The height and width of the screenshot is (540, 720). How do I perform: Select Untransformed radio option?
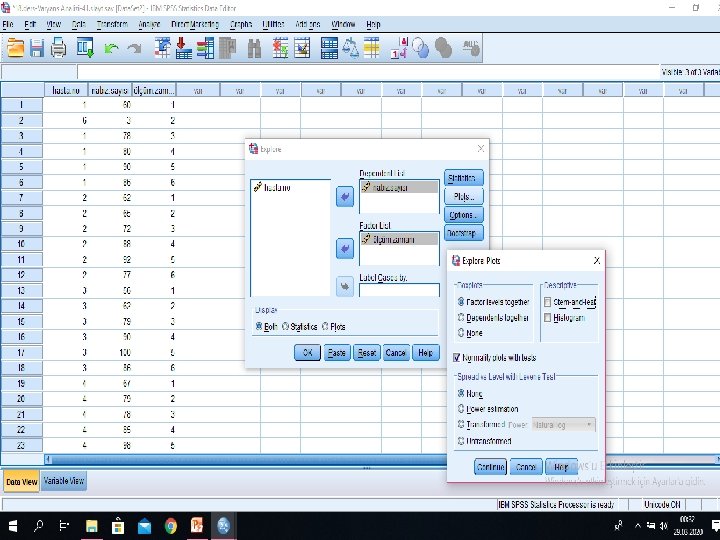pos(461,440)
